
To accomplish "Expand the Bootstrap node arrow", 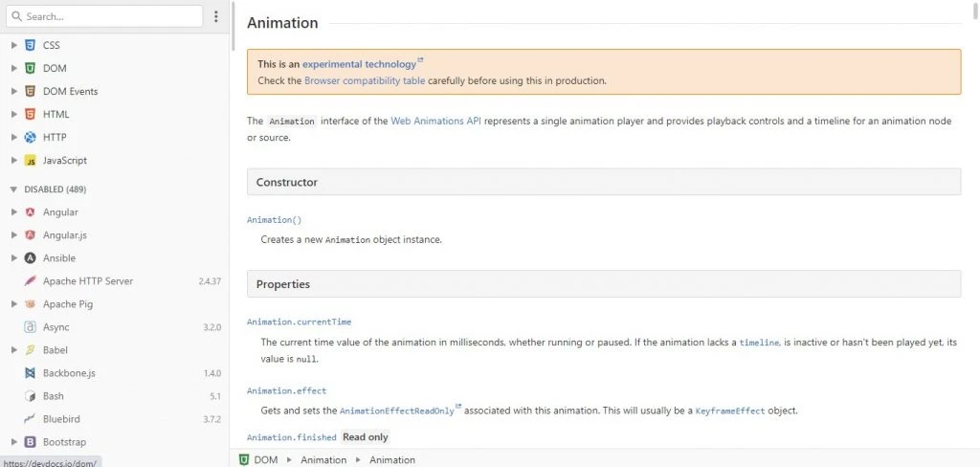I will click(x=13, y=442).
